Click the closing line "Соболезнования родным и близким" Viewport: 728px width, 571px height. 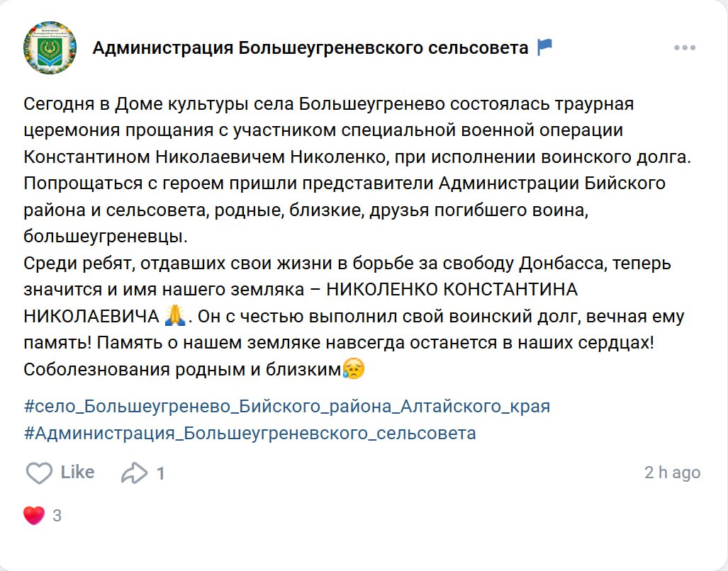[x=182, y=369]
